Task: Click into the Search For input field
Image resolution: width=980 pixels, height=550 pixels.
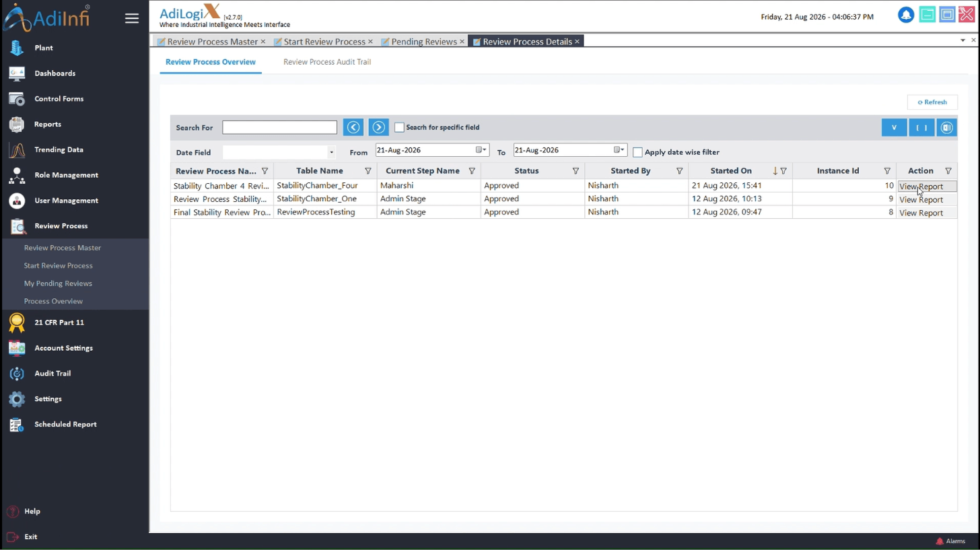Action: (279, 127)
